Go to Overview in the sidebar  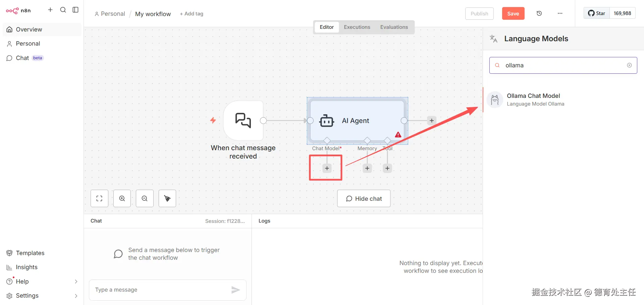42,29
